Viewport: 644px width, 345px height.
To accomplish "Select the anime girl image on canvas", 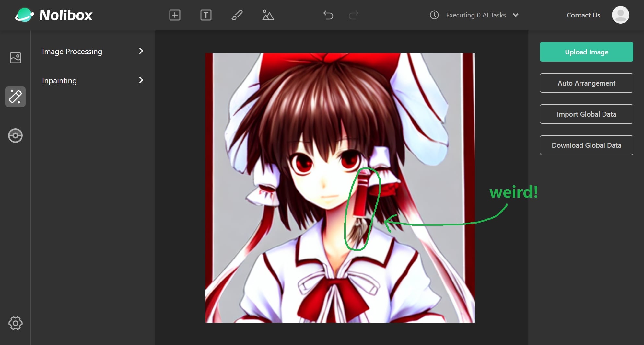I will tap(340, 188).
